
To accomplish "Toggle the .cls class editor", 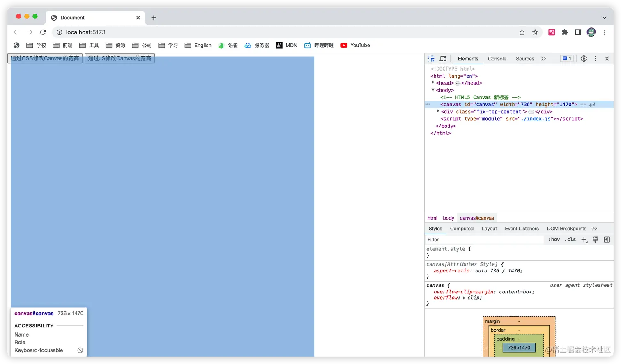I will click(570, 240).
